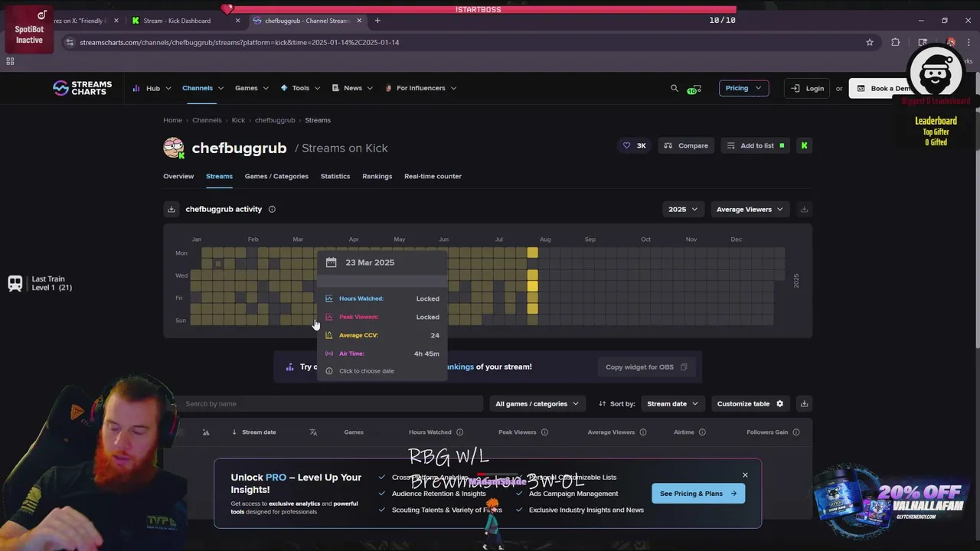Screen dimensions: 980x551
Task: Click the site information icon in address bar
Action: (x=70, y=42)
